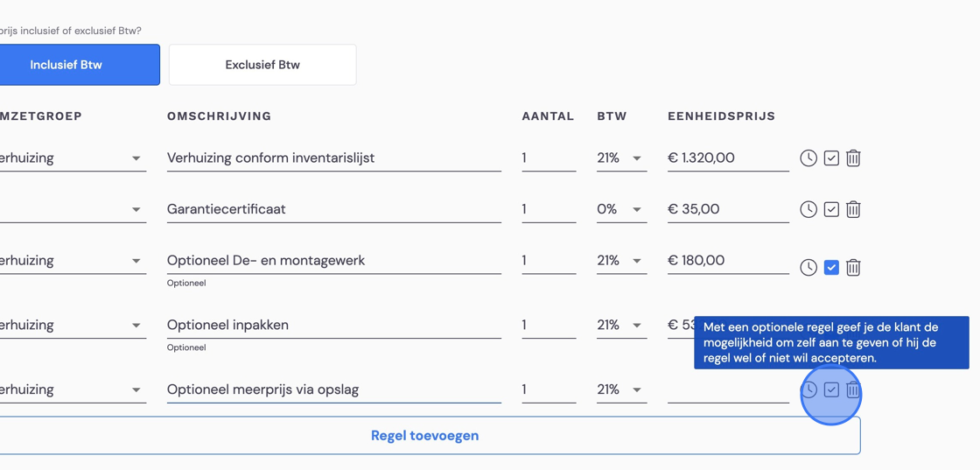Switch to Exclusief Btw
980x470 pixels.
coord(262,65)
